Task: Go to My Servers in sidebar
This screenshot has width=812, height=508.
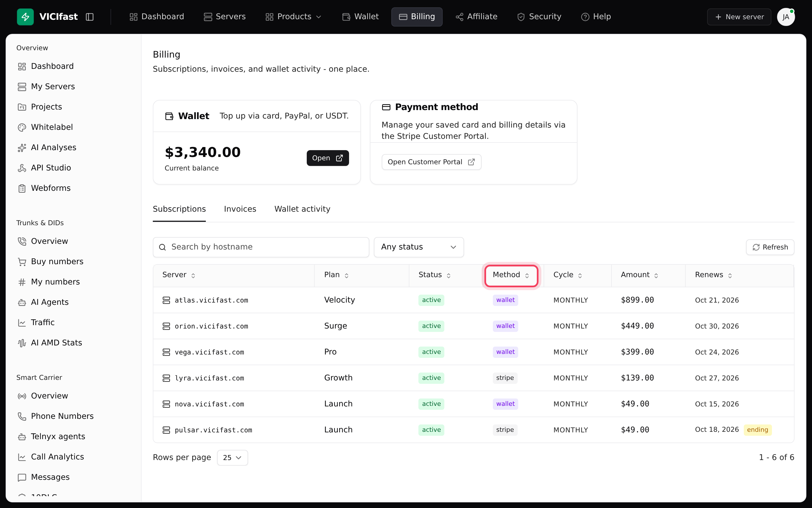Action: coord(46,87)
